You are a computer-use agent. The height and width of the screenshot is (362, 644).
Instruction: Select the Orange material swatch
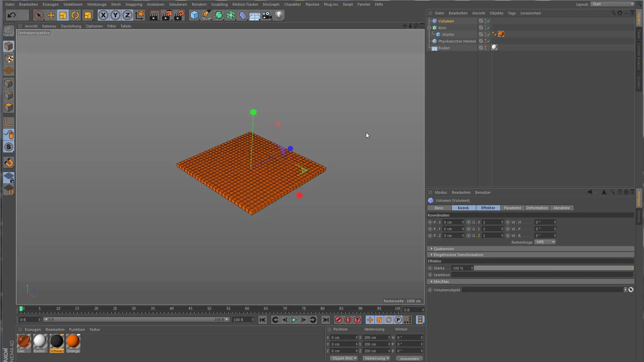tap(73, 341)
